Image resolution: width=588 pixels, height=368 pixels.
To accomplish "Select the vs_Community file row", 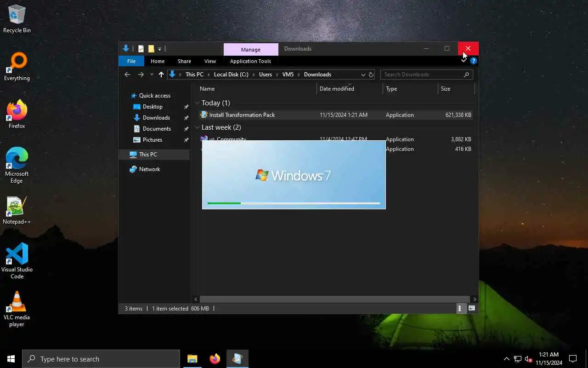I will 335,139.
